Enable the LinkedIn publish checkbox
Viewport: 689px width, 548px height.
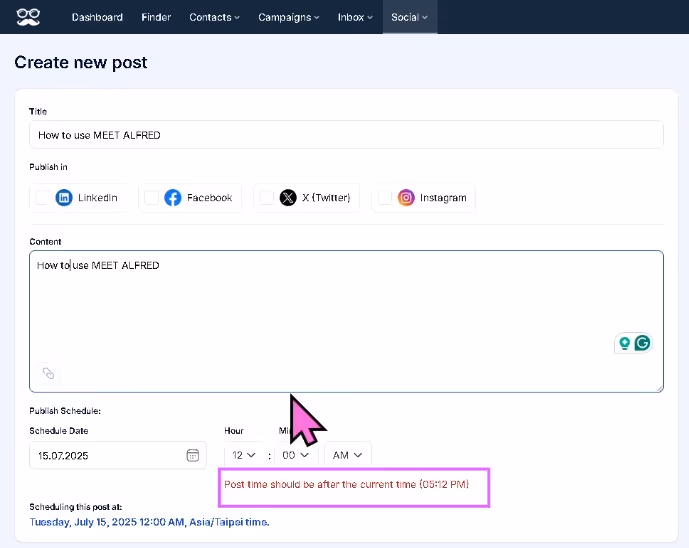[42, 198]
